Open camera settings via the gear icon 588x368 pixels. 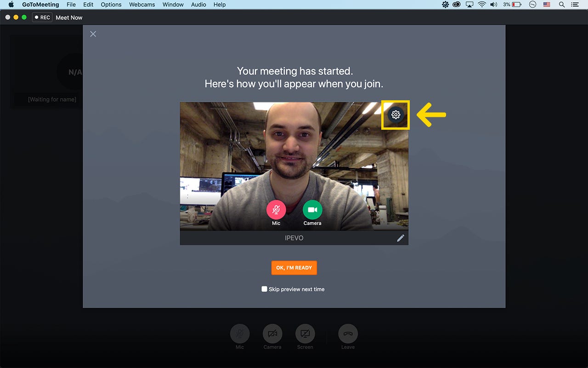pyautogui.click(x=395, y=115)
